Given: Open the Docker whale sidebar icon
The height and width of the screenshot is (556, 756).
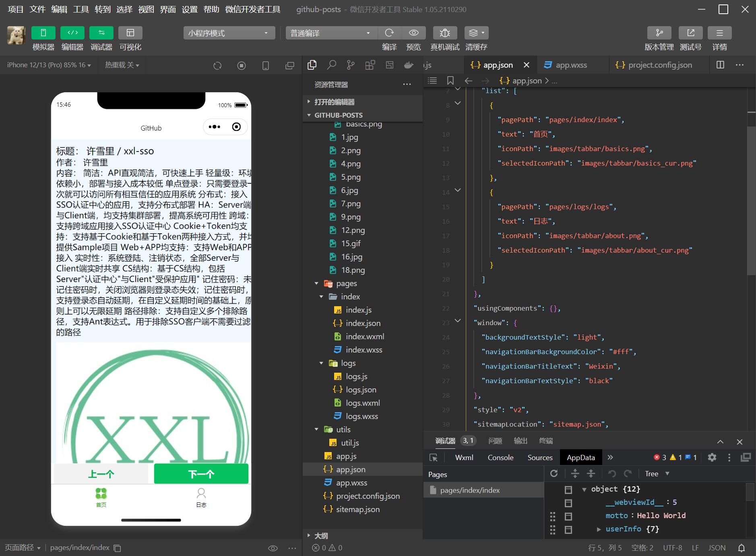Looking at the screenshot, I should click(x=409, y=65).
